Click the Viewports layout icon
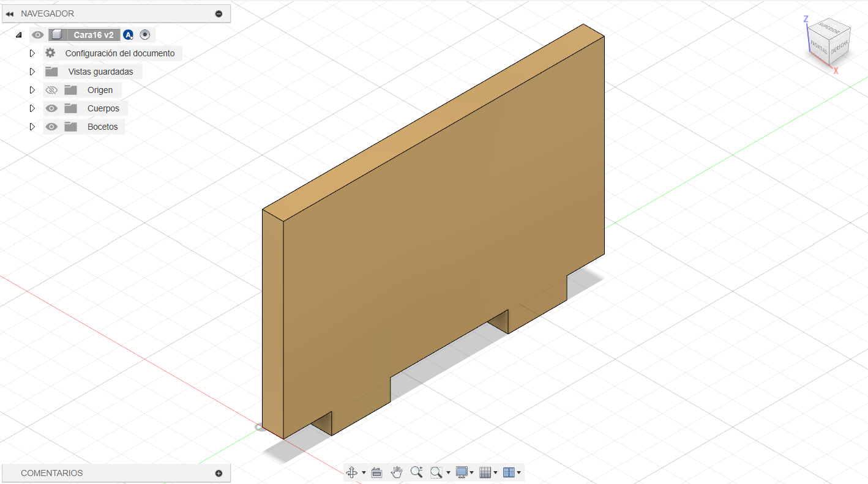 click(x=509, y=472)
